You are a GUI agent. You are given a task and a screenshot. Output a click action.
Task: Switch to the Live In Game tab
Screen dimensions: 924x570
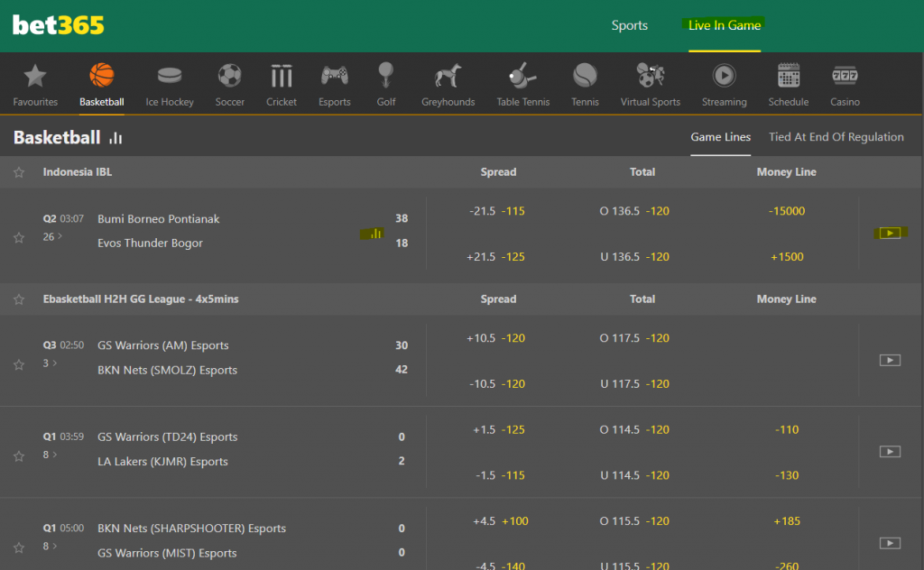[x=725, y=25]
